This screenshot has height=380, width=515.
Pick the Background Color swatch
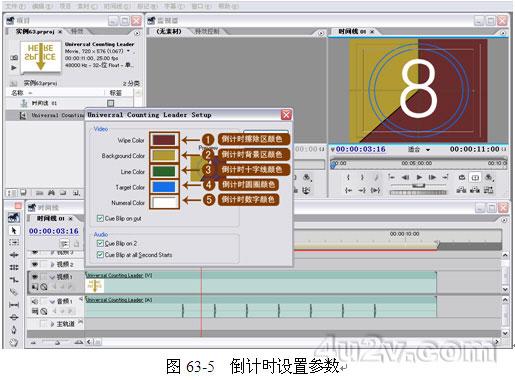pyautogui.click(x=164, y=155)
